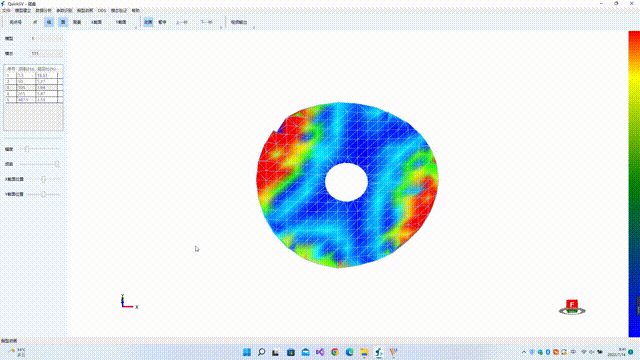Viewport: 640px width, 360px height.
Task: Open Windows Search from the taskbar
Action: (x=261, y=352)
